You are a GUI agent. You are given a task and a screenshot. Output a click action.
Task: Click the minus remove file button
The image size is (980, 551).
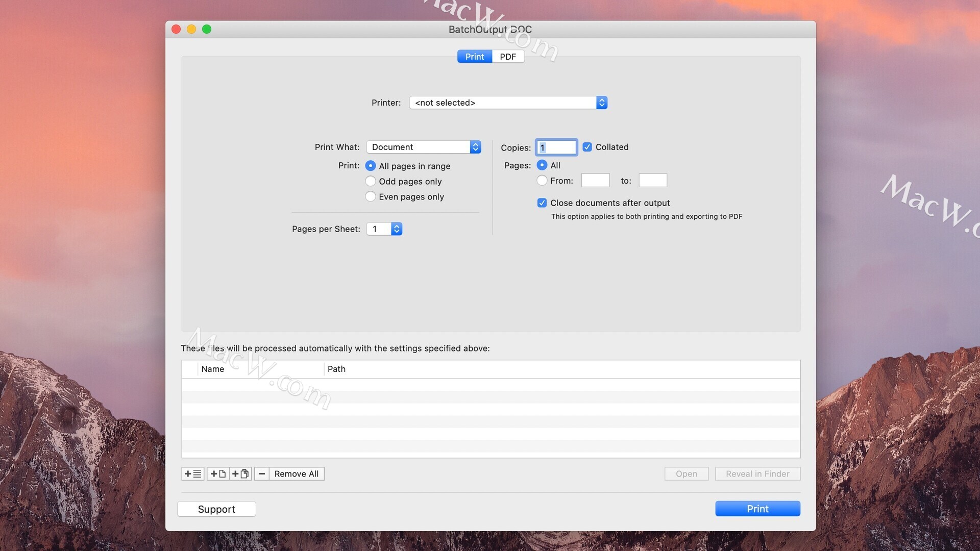262,474
